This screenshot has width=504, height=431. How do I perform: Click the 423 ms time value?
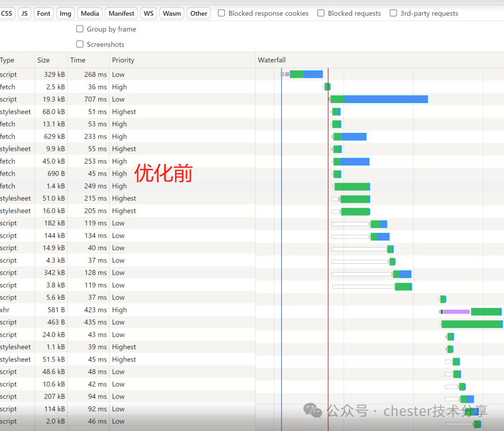pyautogui.click(x=96, y=310)
